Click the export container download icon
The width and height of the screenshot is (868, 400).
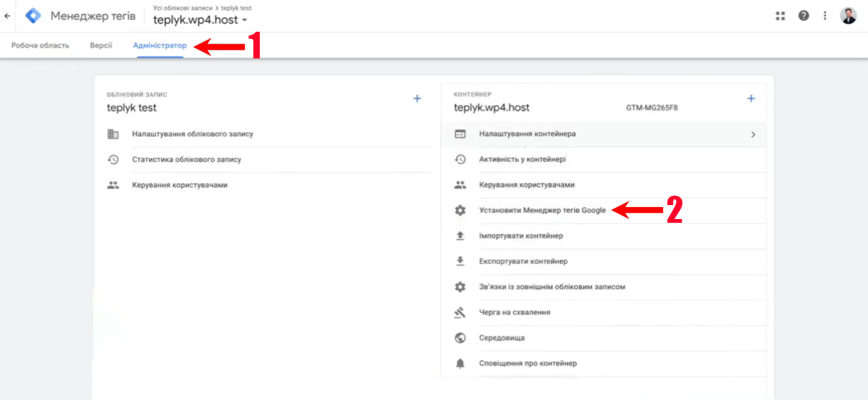[x=460, y=261]
